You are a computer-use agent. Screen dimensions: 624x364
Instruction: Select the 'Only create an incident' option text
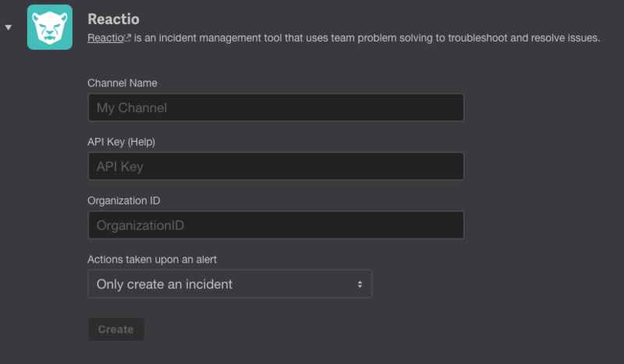point(165,284)
